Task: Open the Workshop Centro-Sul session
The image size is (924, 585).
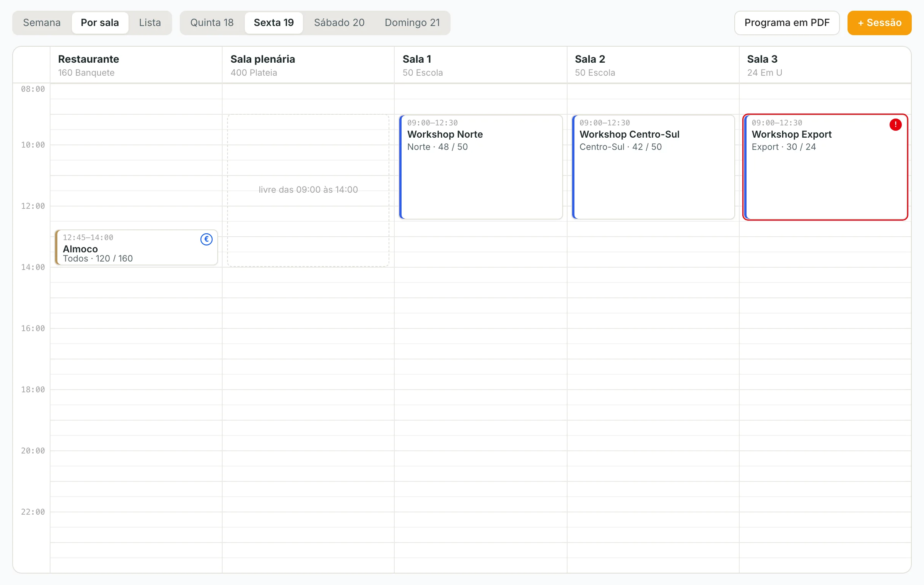Action: (x=653, y=167)
